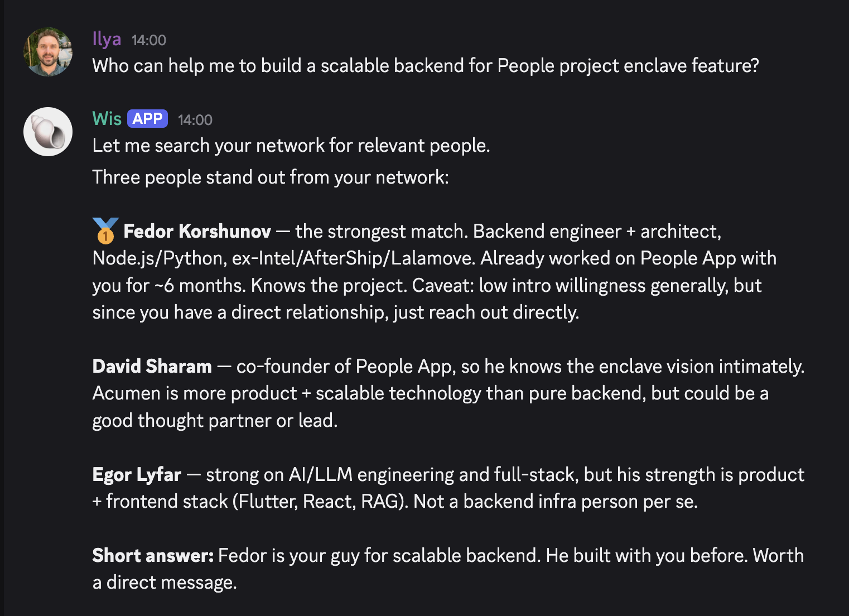The image size is (849, 616).
Task: Select the bold name David Sharam
Action: pyautogui.click(x=152, y=366)
